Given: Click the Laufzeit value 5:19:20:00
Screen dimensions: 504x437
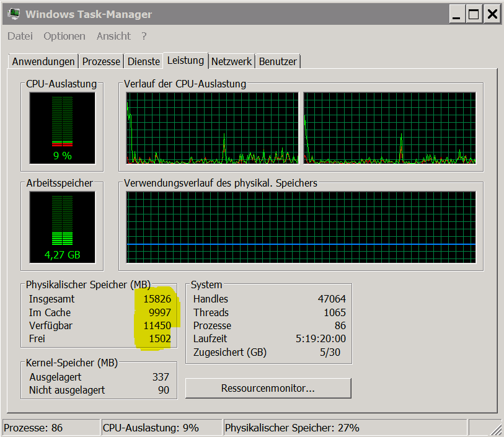Looking at the screenshot, I should click(321, 338).
